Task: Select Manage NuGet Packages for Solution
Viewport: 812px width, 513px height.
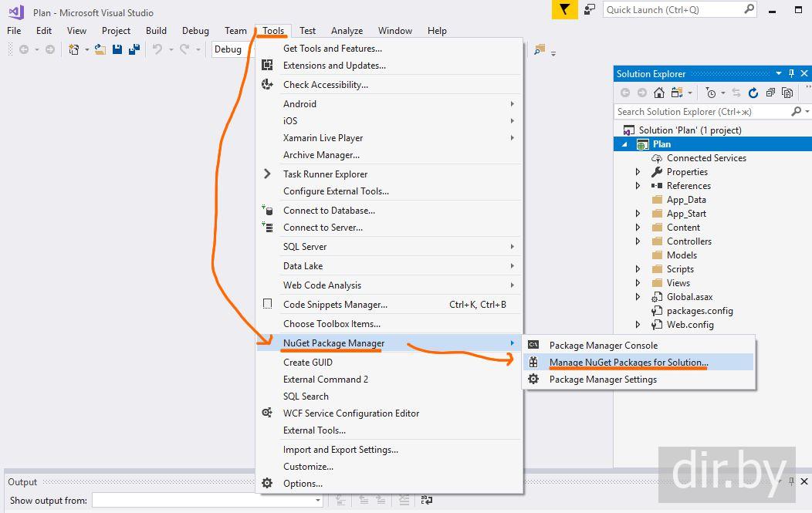Action: click(628, 363)
